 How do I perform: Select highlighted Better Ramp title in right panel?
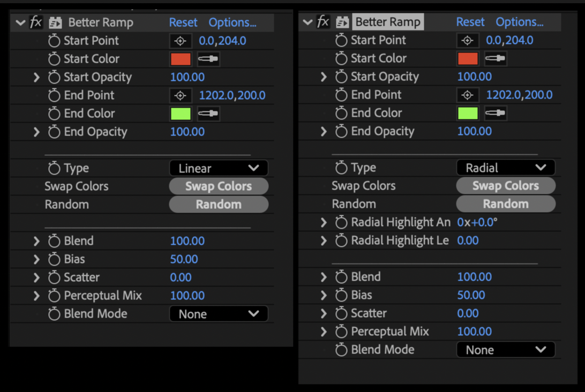click(388, 22)
